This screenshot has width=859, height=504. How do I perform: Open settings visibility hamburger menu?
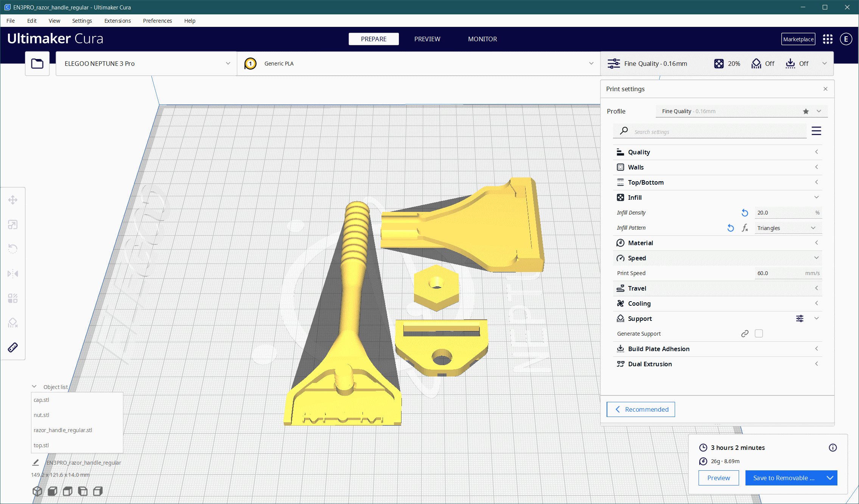pos(816,131)
